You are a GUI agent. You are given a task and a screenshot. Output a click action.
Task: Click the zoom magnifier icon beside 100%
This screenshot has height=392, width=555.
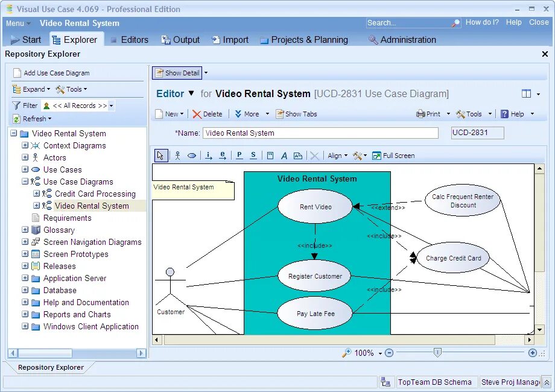point(346,353)
